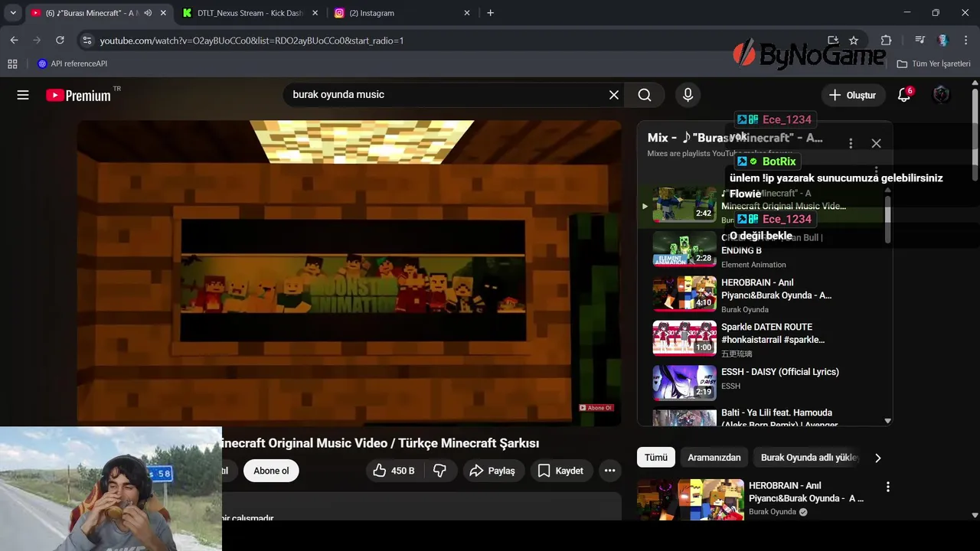Open options for HEROBRAIN recommended video
Viewport: 980px width, 551px height.
pos(888,487)
